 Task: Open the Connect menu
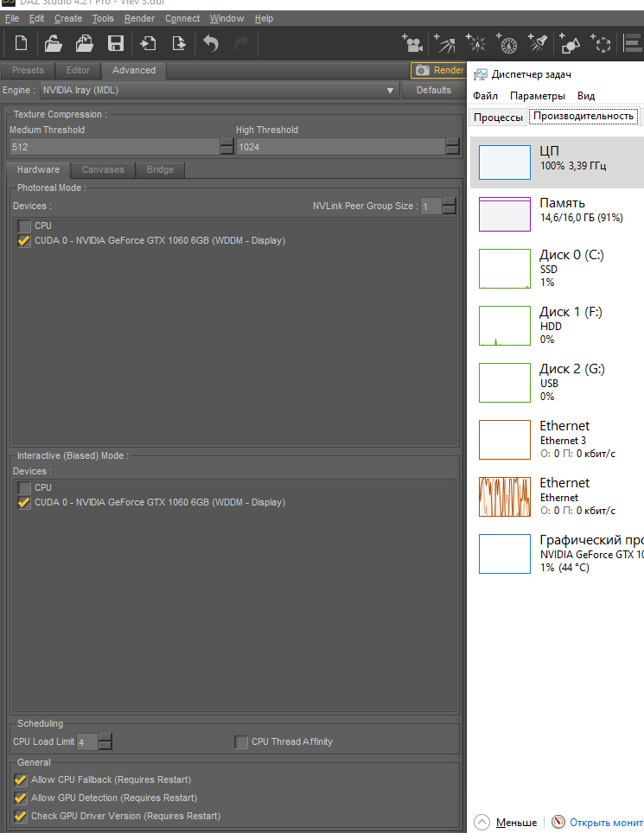[182, 19]
